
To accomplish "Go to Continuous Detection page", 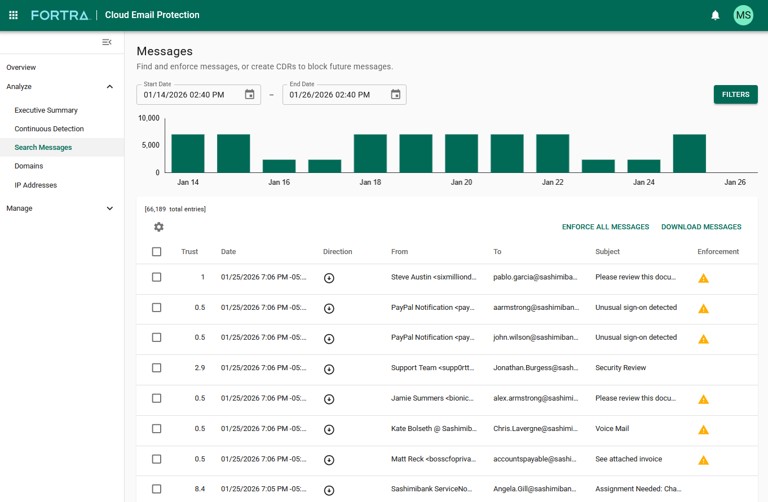I will click(49, 129).
